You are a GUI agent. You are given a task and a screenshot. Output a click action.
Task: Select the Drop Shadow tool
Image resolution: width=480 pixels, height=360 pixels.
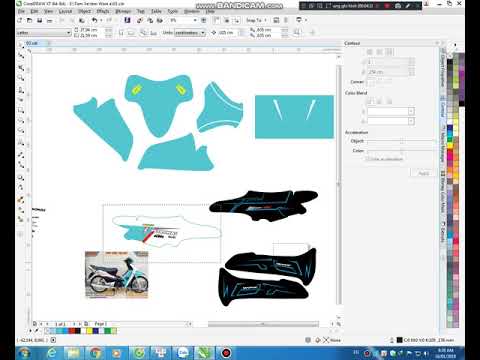pos(21,177)
